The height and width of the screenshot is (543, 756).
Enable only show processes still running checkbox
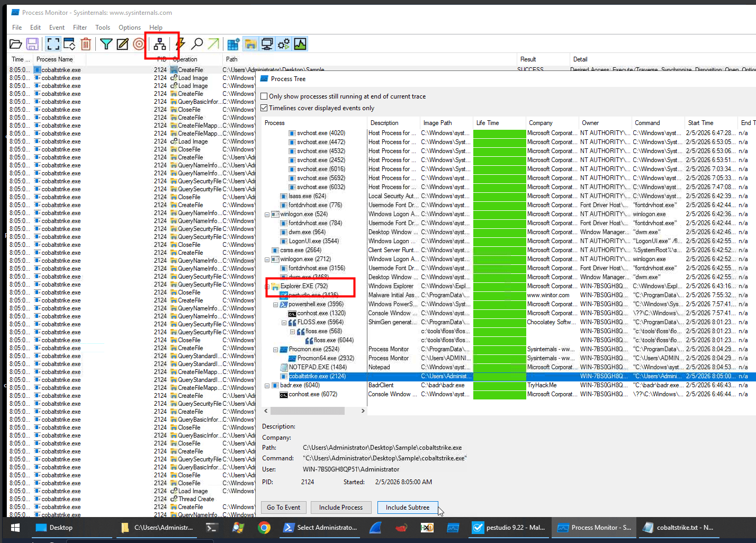pos(264,96)
